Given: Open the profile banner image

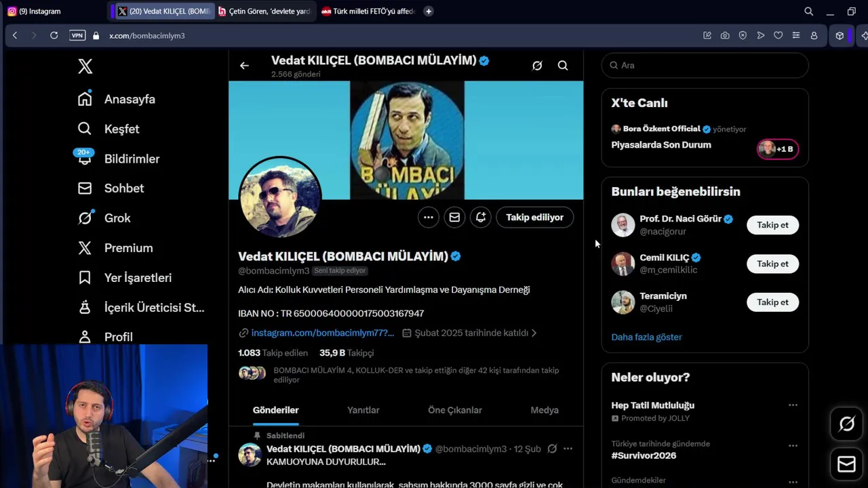Looking at the screenshot, I should pos(406,140).
